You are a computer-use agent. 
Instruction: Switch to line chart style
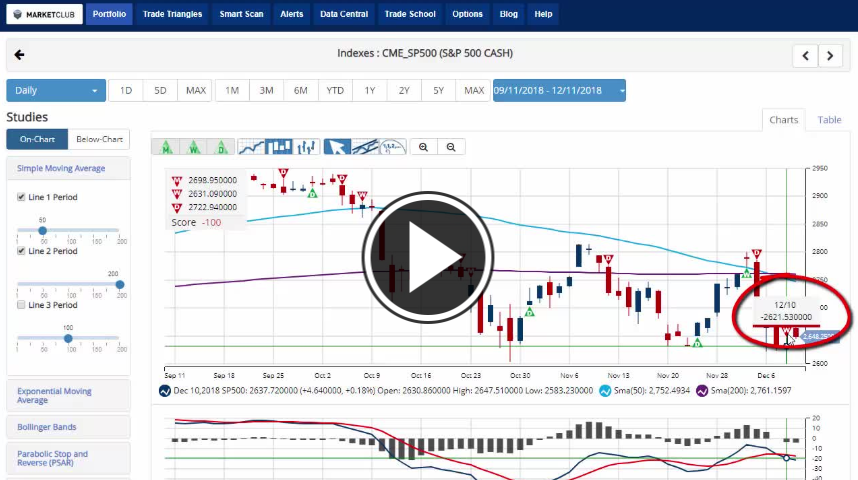point(252,147)
